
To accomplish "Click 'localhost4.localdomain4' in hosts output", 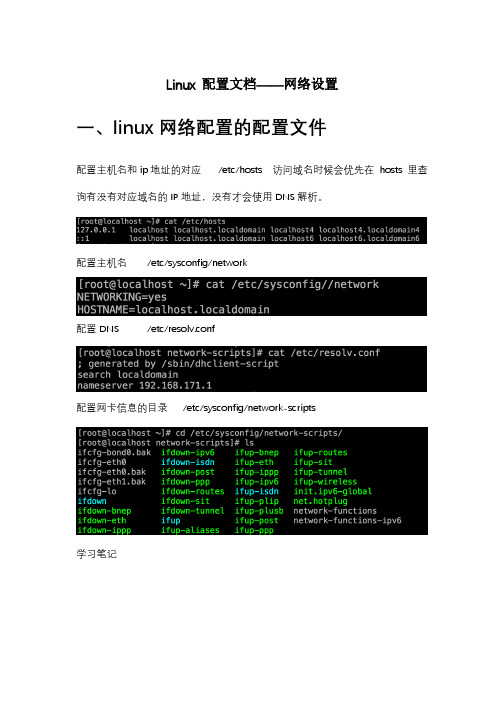I will (x=369, y=230).
